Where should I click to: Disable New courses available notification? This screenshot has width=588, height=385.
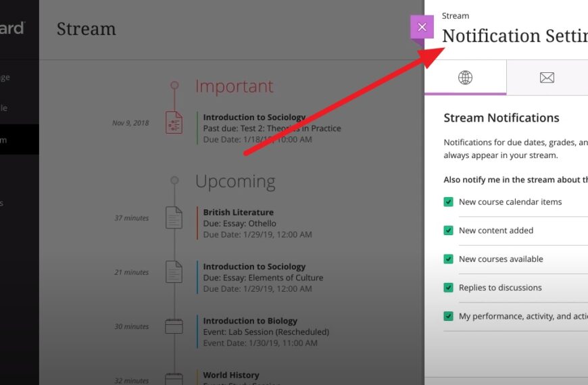tap(448, 259)
